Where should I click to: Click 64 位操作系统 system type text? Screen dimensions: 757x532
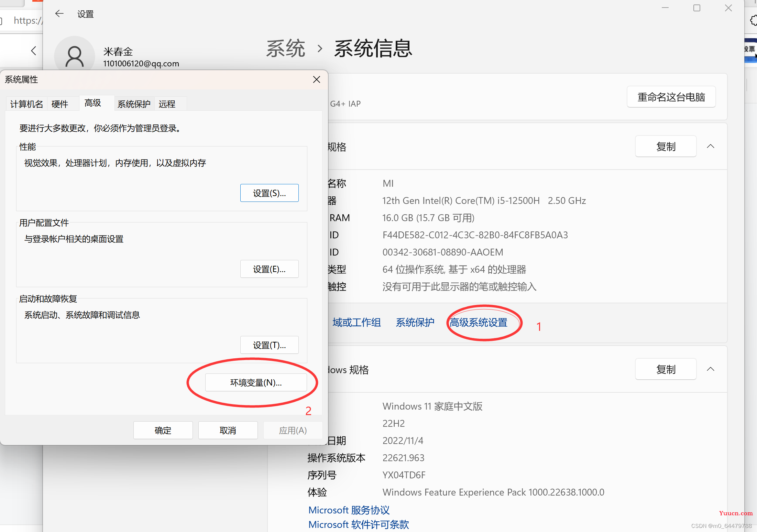point(454,269)
